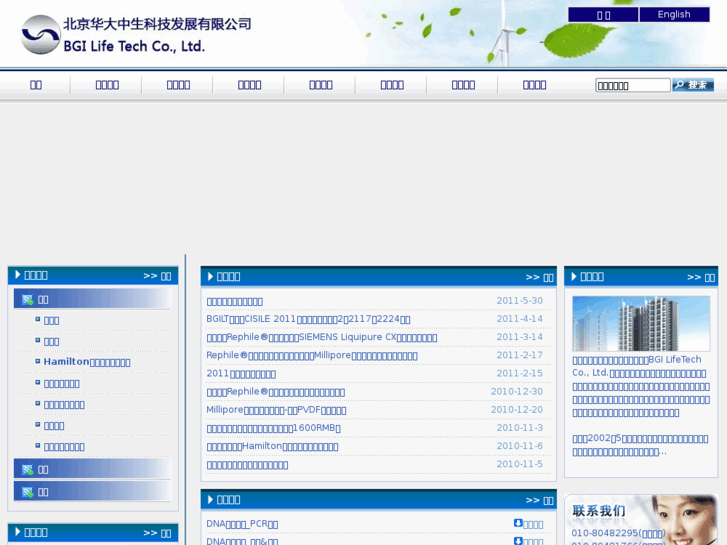The image size is (727, 545).
Task: Click the download icon in the DNA _PCR row
Action: click(x=518, y=523)
